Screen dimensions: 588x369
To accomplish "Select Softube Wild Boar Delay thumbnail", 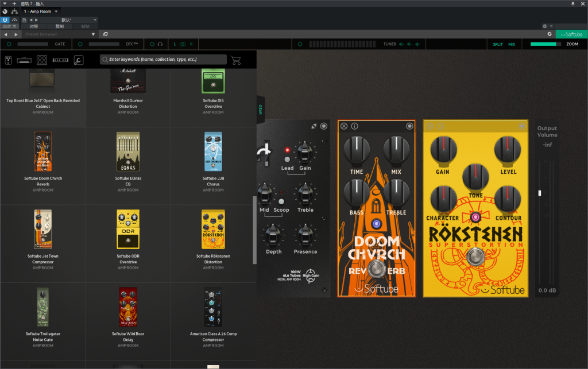I will (x=128, y=307).
